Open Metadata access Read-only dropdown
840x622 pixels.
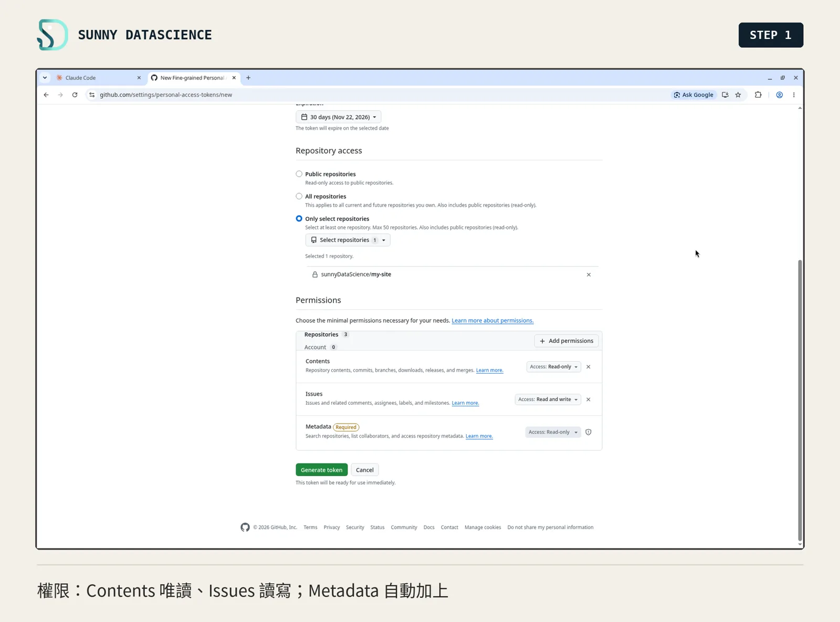tap(553, 432)
